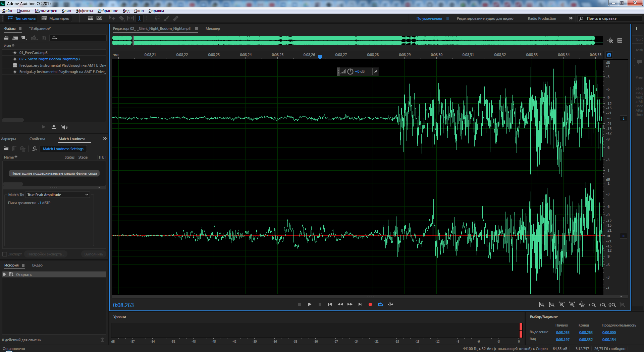Switch to Multitrack (Мультитрек) view

(55, 18)
